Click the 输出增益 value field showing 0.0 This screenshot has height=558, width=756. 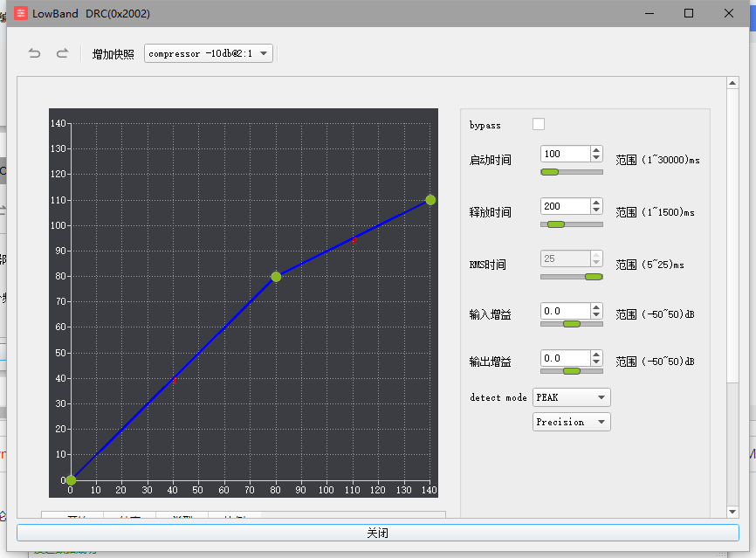pos(566,358)
